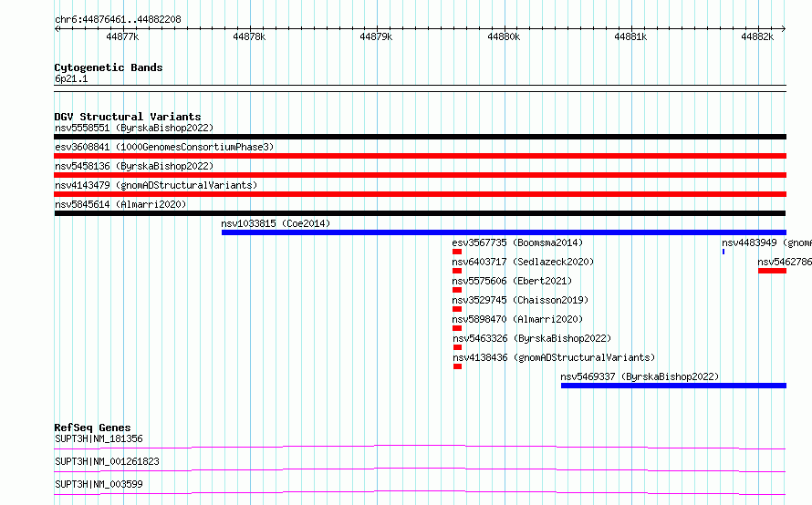
Task: Select variant label nsv5558551 (ByrskaBishop2022)
Action: tap(134, 128)
